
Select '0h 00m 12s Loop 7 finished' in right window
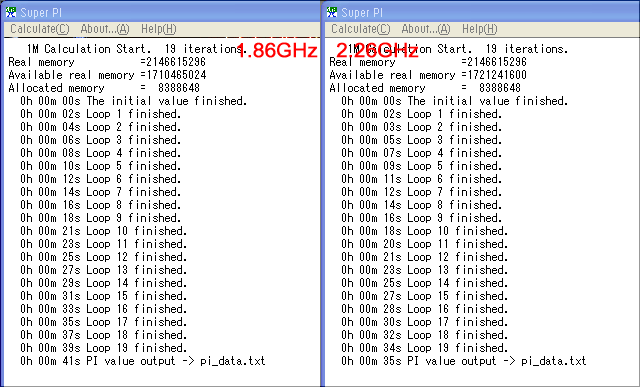[422, 192]
